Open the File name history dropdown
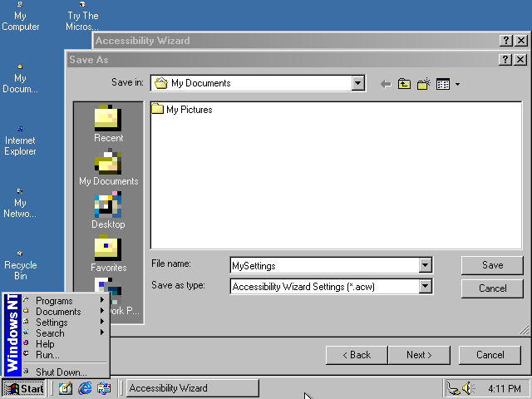 coord(425,265)
